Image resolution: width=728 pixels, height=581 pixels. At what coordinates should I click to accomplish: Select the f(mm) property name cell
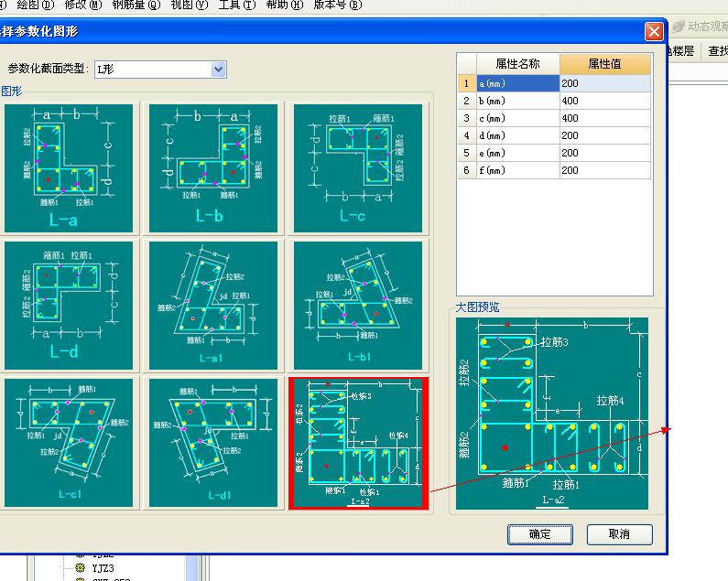click(518, 170)
